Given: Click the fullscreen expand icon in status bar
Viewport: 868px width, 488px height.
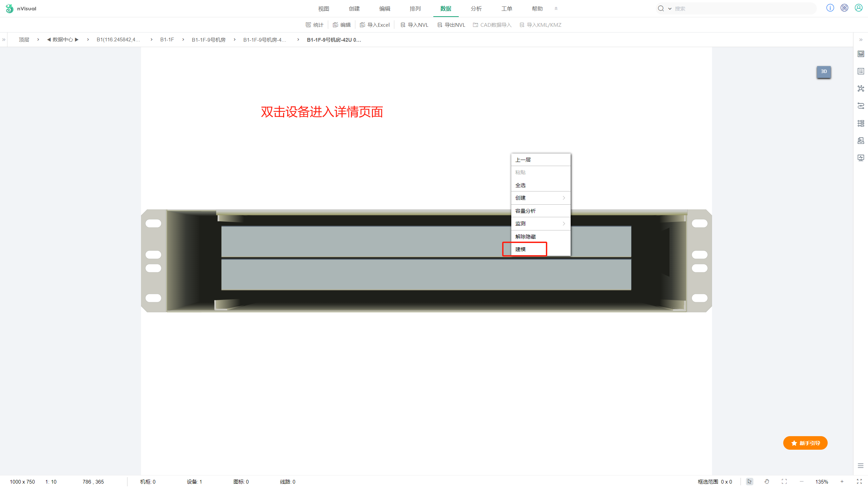Looking at the screenshot, I should pos(859,482).
